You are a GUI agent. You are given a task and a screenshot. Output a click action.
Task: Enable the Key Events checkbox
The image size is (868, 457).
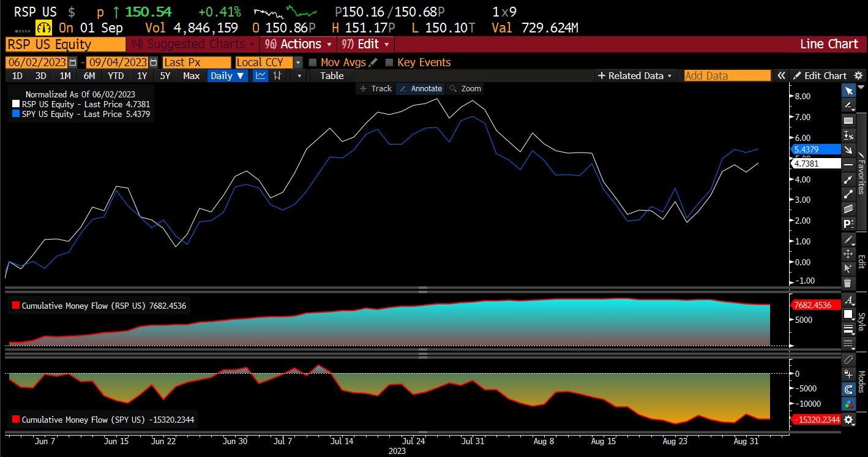click(389, 62)
